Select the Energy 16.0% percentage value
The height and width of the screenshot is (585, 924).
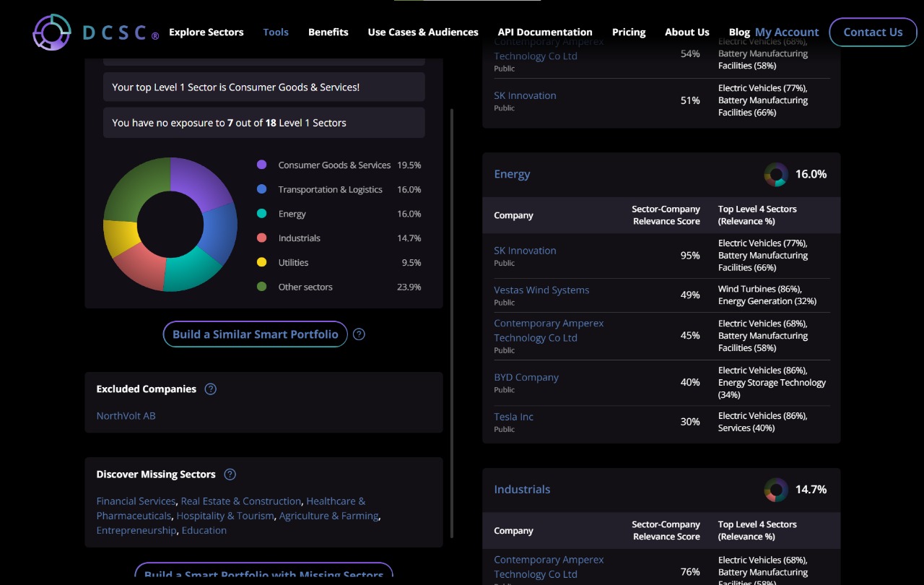tap(811, 174)
